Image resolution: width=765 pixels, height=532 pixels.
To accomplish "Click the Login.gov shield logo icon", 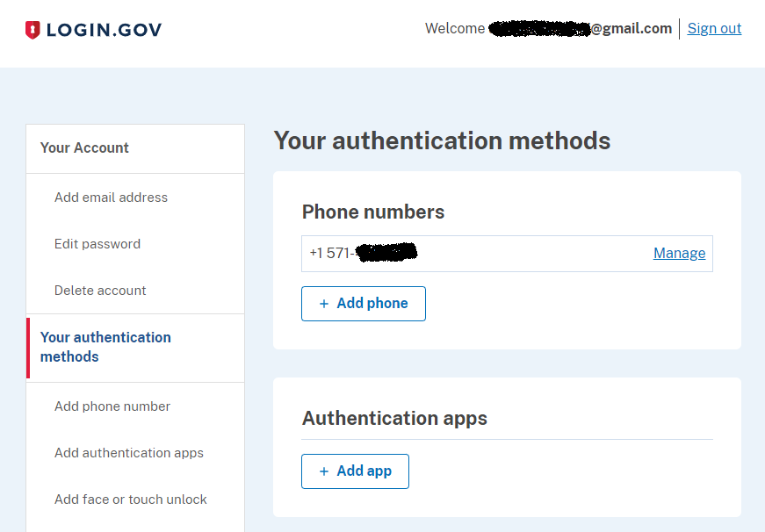I will (x=32, y=30).
